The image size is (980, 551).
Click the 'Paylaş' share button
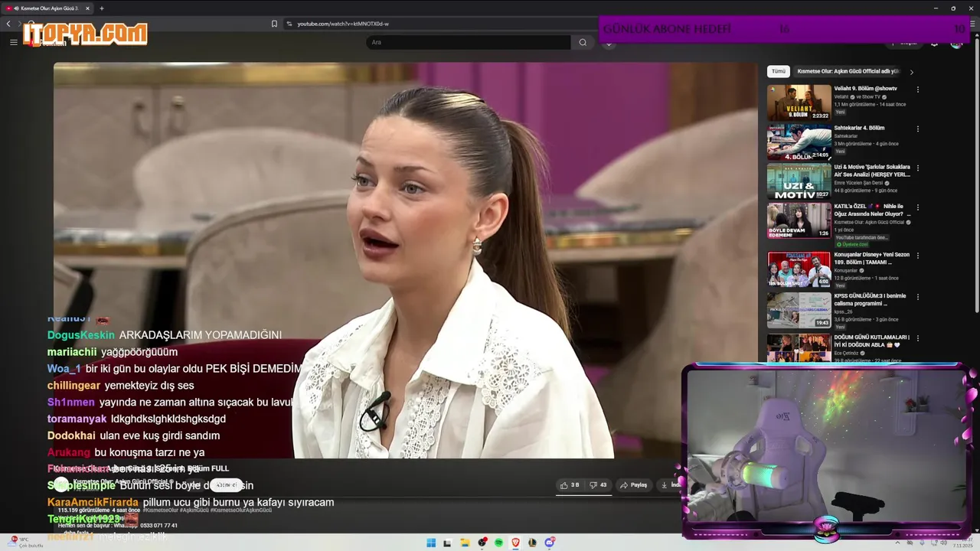[634, 484]
